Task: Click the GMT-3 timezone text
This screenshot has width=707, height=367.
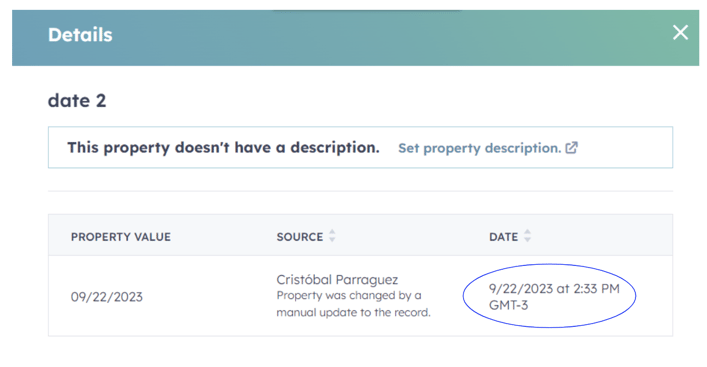Action: coord(509,305)
